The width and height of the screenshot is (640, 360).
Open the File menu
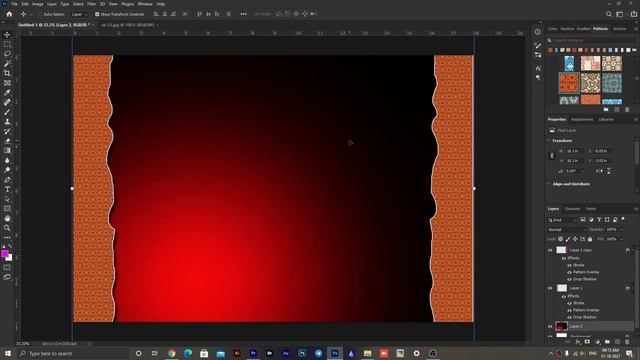[x=14, y=4]
